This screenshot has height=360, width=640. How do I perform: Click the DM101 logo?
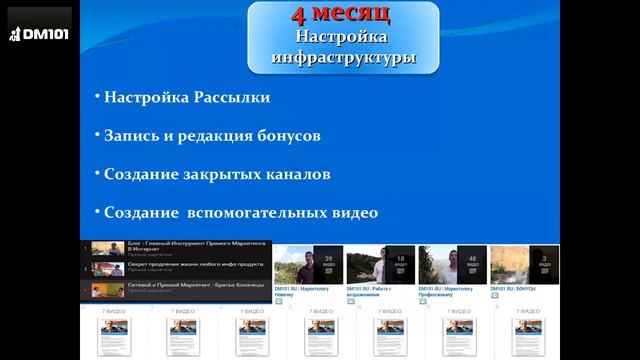point(39,33)
